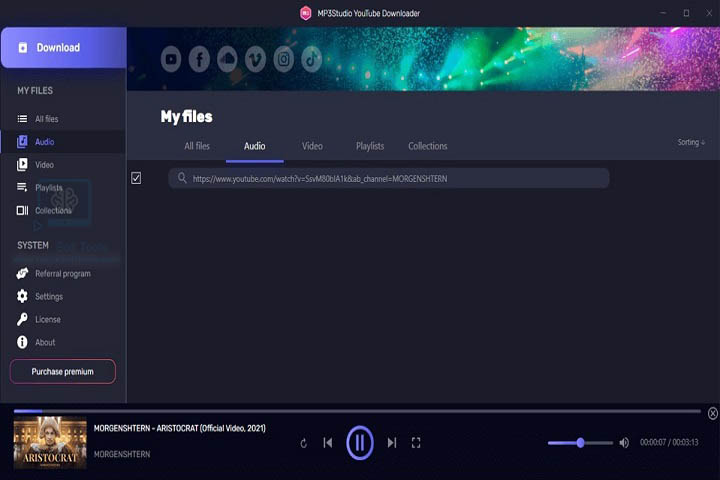Switch to Video tab
The width and height of the screenshot is (720, 480).
[x=312, y=146]
